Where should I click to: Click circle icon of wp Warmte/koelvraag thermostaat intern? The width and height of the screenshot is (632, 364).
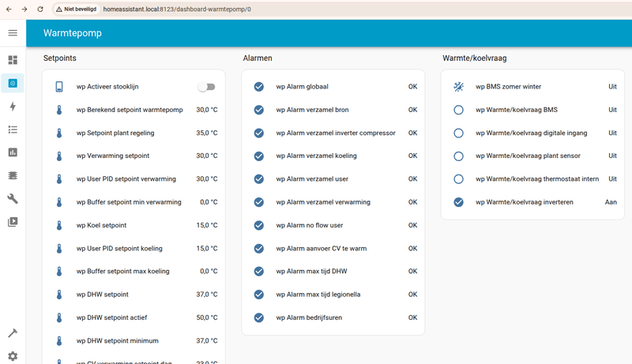(x=458, y=178)
